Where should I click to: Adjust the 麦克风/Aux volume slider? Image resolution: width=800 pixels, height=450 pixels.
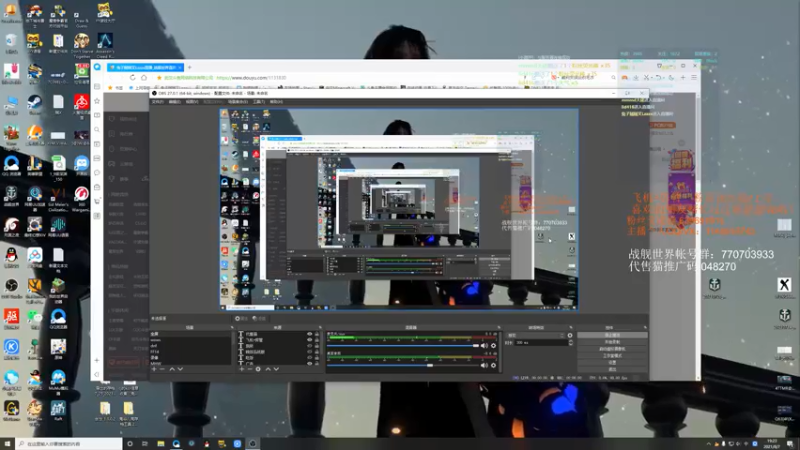tap(403, 345)
